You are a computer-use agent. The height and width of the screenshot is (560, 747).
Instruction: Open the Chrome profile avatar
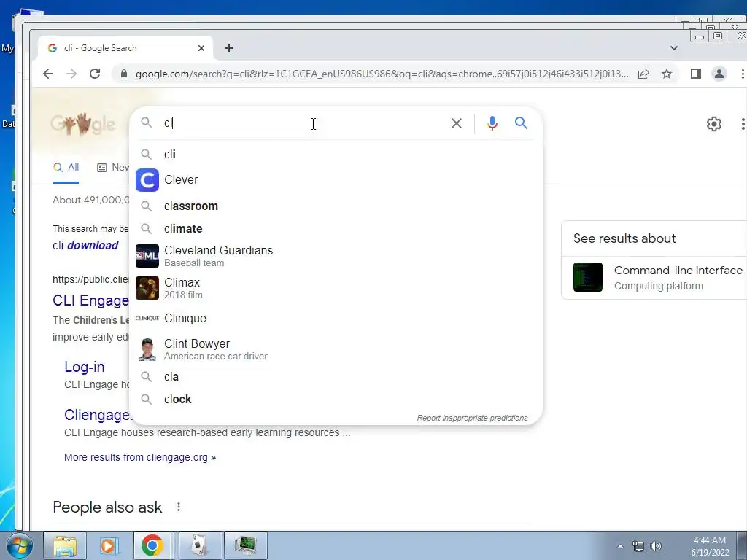click(x=719, y=74)
